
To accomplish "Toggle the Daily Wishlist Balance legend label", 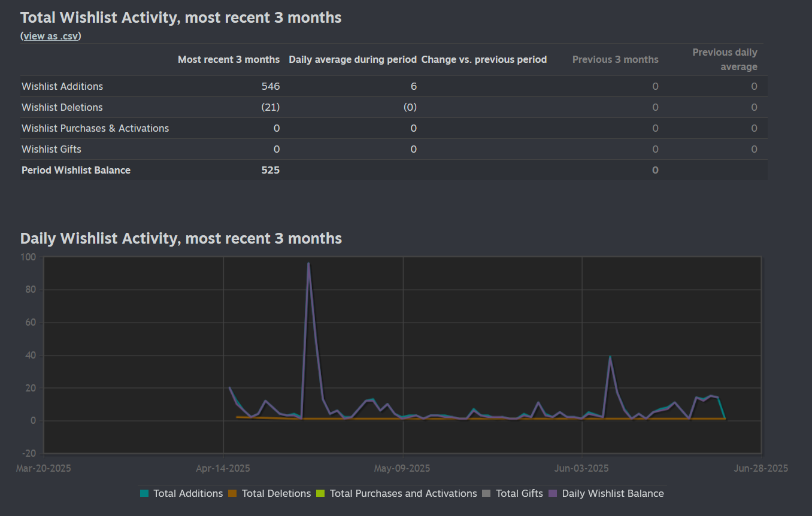I will [613, 494].
